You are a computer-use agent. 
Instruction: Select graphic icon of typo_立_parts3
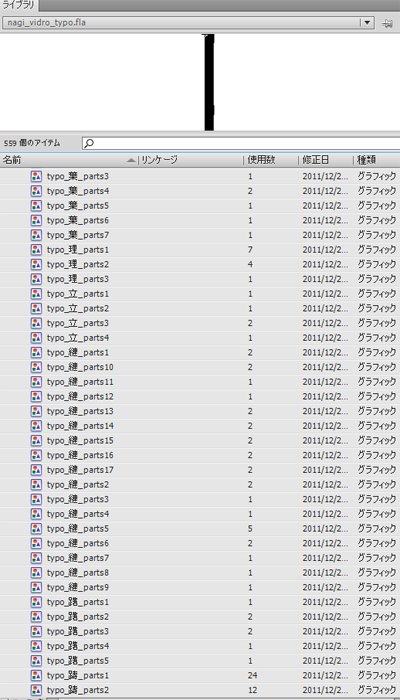pyautogui.click(x=36, y=323)
